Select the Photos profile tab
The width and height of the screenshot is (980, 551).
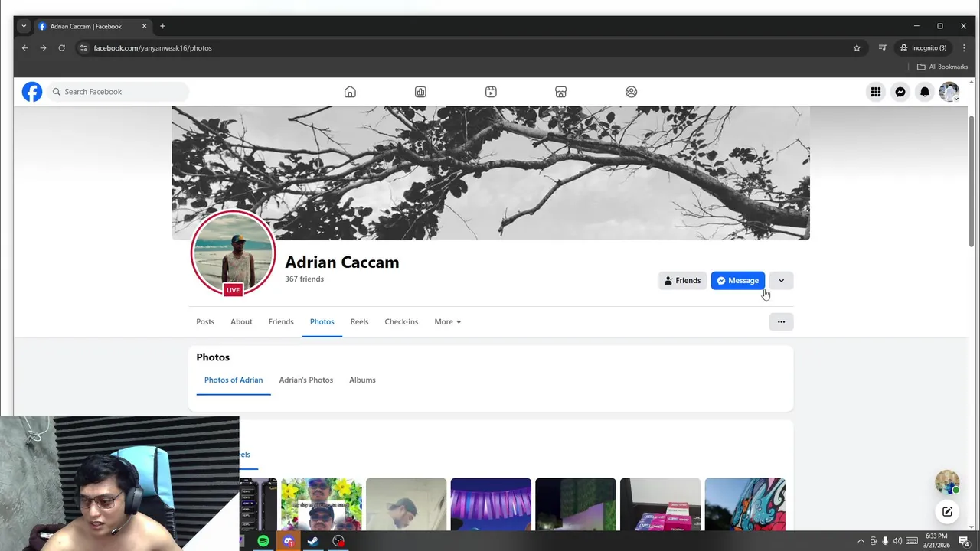click(x=322, y=321)
